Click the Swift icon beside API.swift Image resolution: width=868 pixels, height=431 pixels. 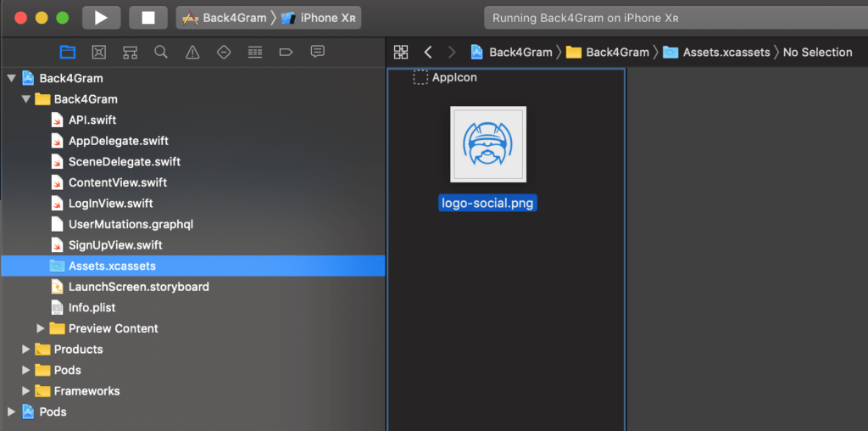[x=57, y=120]
